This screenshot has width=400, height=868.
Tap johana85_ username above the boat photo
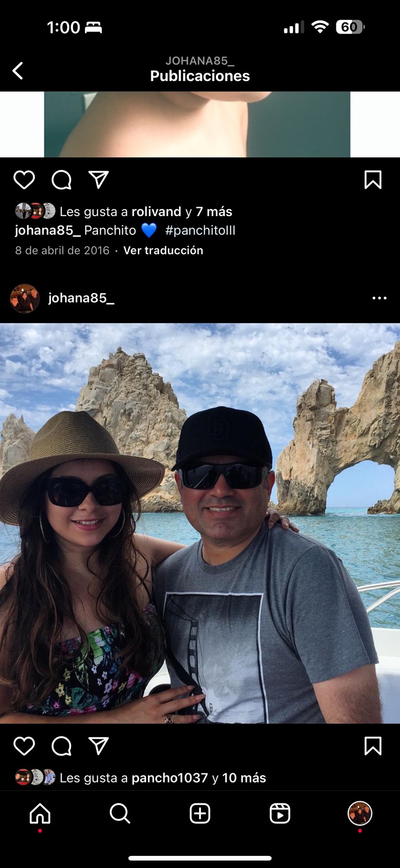coord(81,298)
